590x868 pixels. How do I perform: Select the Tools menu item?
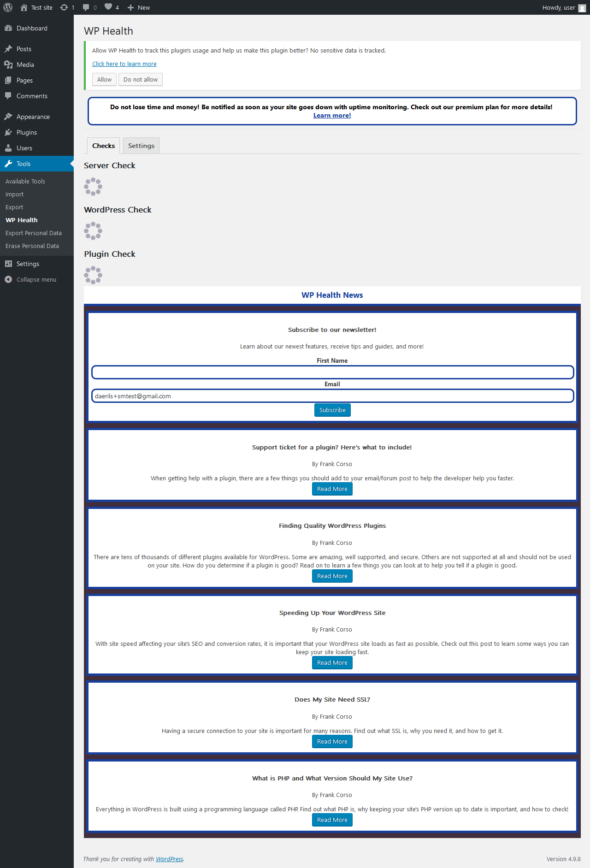37,164
